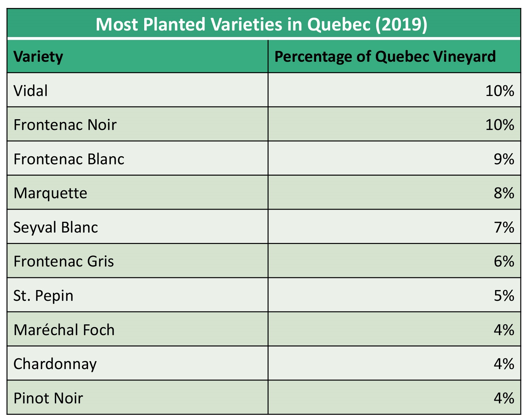This screenshot has height=420, width=528.
Task: Select the Variety column header
Action: (x=38, y=56)
